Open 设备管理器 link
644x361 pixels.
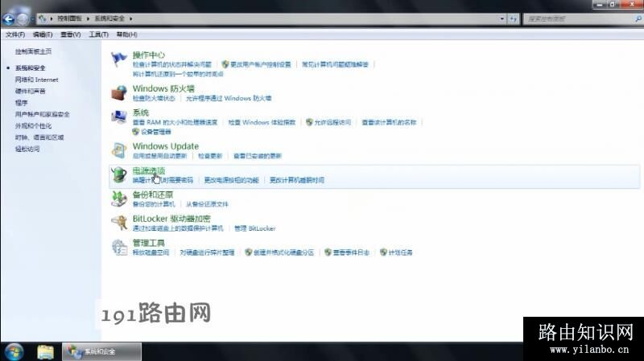point(156,132)
